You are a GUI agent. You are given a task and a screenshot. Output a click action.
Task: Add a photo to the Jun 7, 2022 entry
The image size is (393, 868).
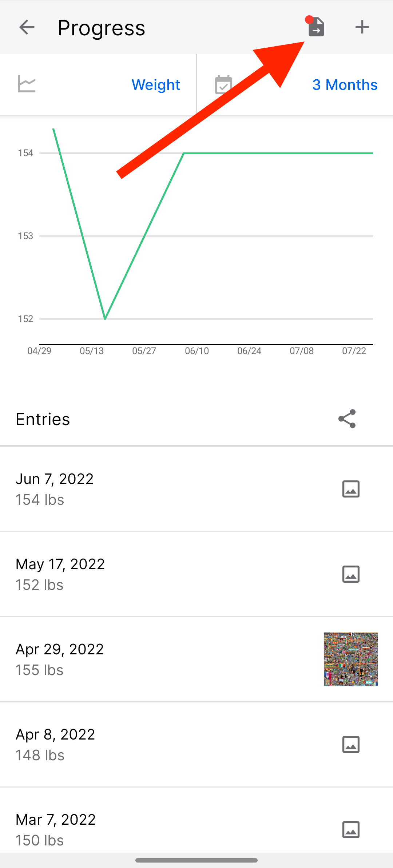(x=351, y=489)
